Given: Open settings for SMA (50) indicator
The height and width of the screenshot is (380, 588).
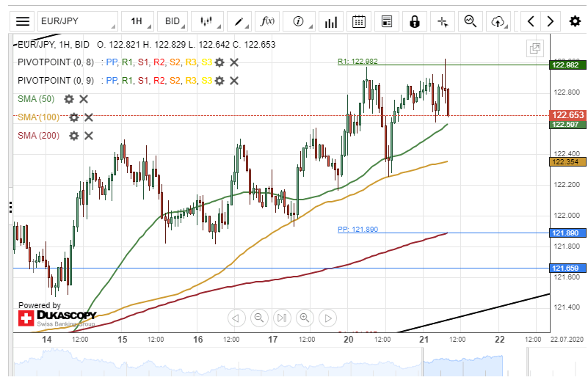Looking at the screenshot, I should [x=69, y=99].
